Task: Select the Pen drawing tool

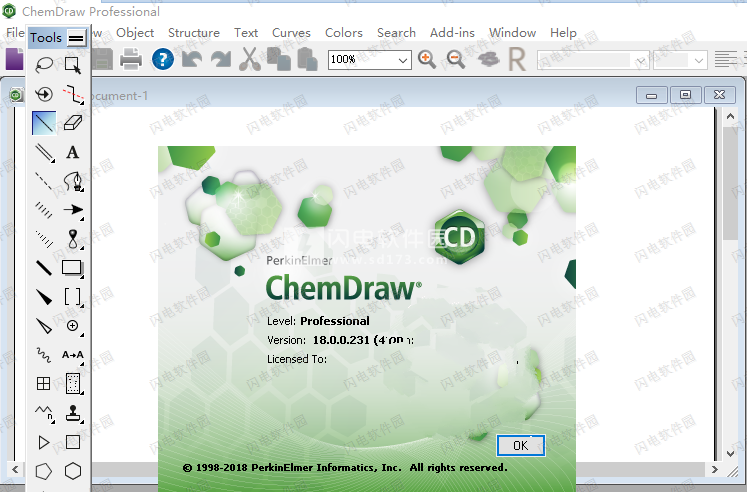Action: click(x=72, y=181)
